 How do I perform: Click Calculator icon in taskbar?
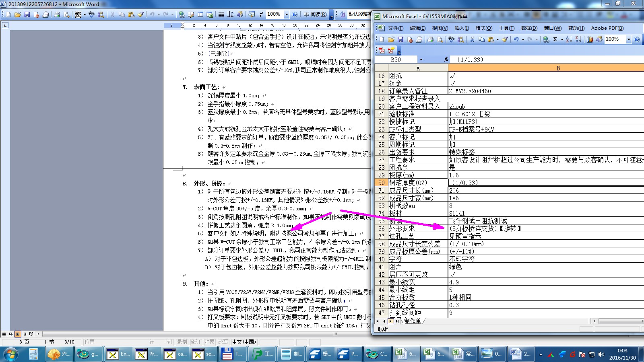[33, 354]
